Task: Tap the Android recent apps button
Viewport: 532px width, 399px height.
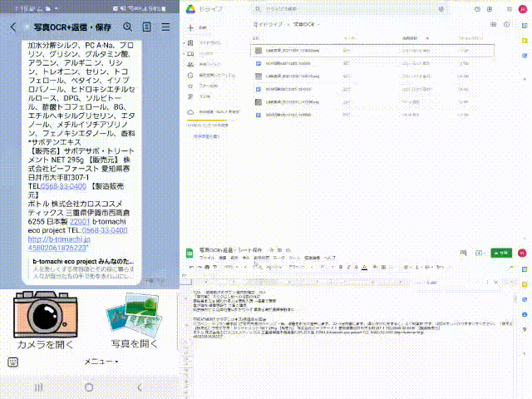Action: tap(39, 387)
